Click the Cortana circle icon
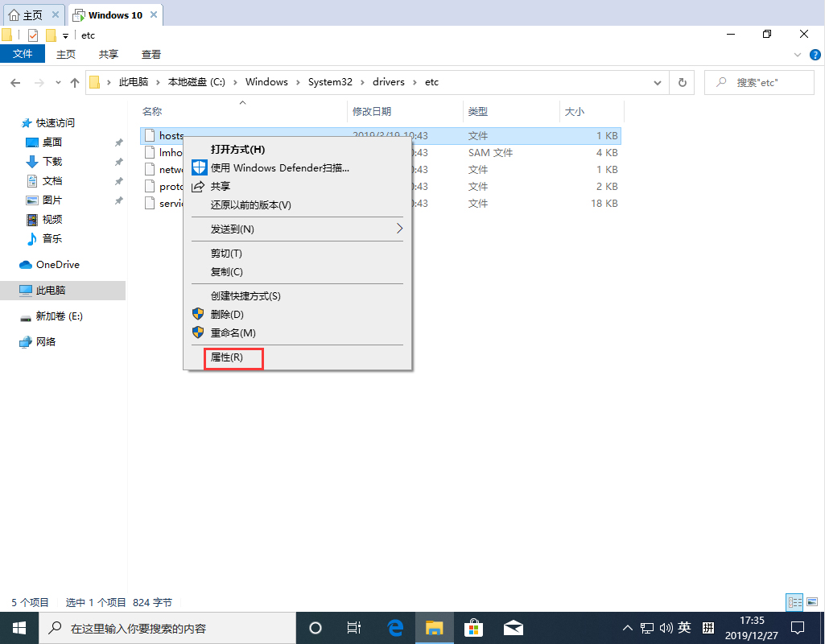 click(315, 627)
